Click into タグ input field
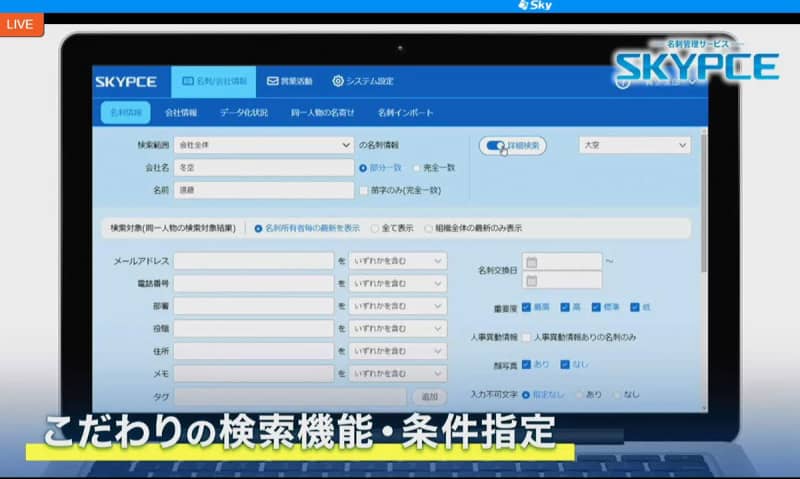The width and height of the screenshot is (800, 479). coord(290,397)
